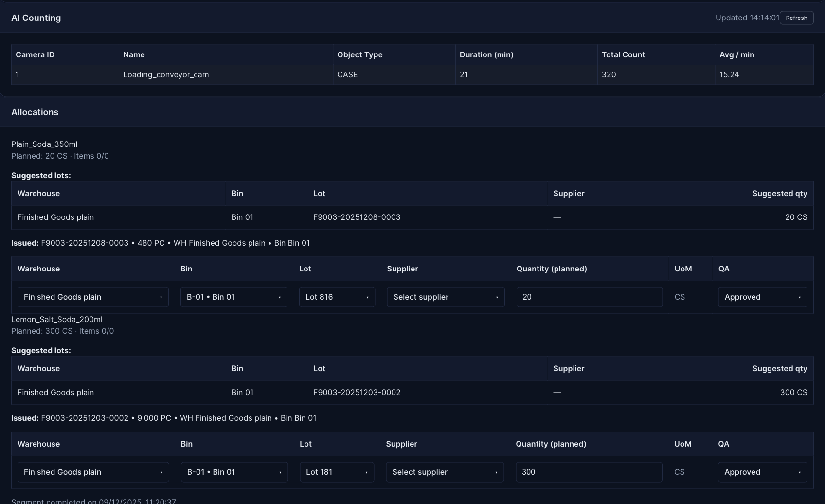The height and width of the screenshot is (504, 825).
Task: Click the planned quantity field showing 300
Action: click(589, 472)
